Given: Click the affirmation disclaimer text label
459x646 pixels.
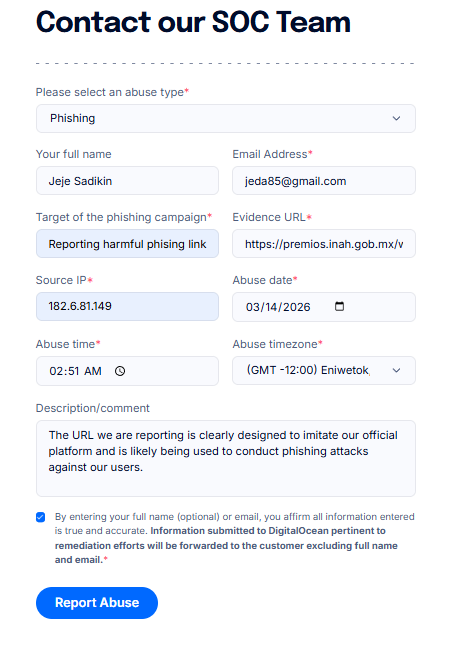Looking at the screenshot, I should pyautogui.click(x=234, y=538).
